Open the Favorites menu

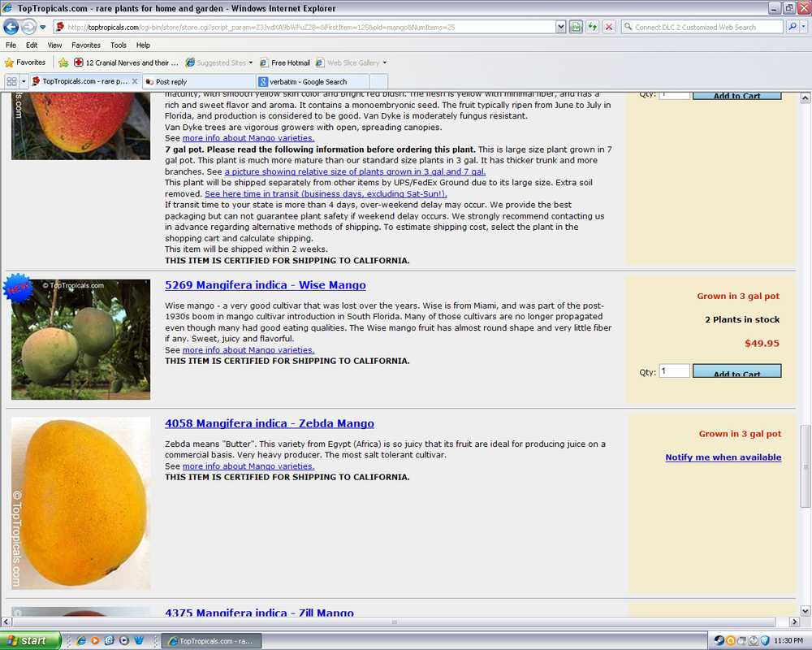pyautogui.click(x=86, y=45)
